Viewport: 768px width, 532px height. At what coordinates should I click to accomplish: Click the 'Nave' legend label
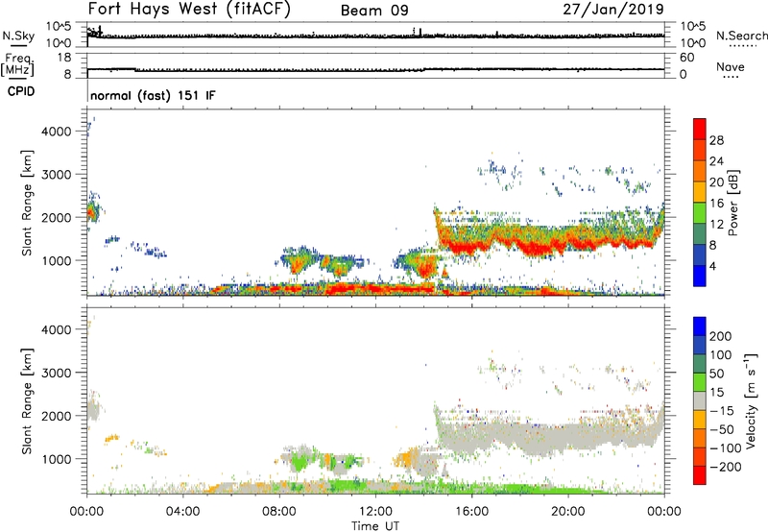(x=731, y=66)
